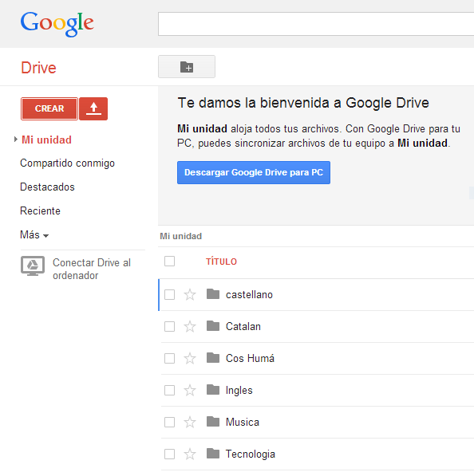Open the Catalan folder name
This screenshot has height=476, width=474.
(x=243, y=326)
